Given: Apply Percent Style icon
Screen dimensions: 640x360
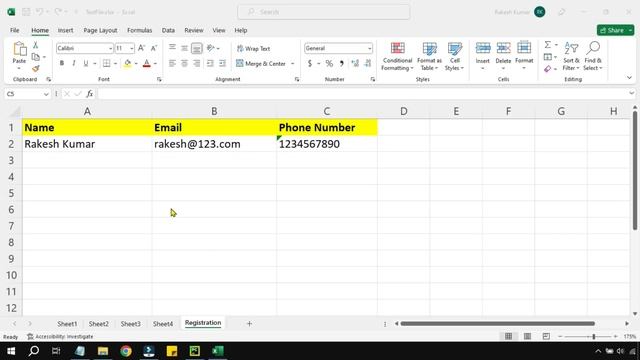Looking at the screenshot, I should 329,63.
